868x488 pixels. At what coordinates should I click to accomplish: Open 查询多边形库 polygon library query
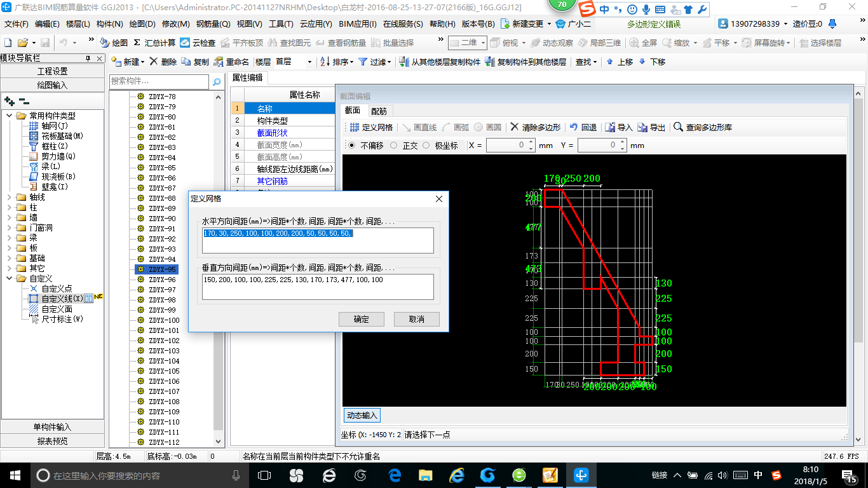[703, 127]
